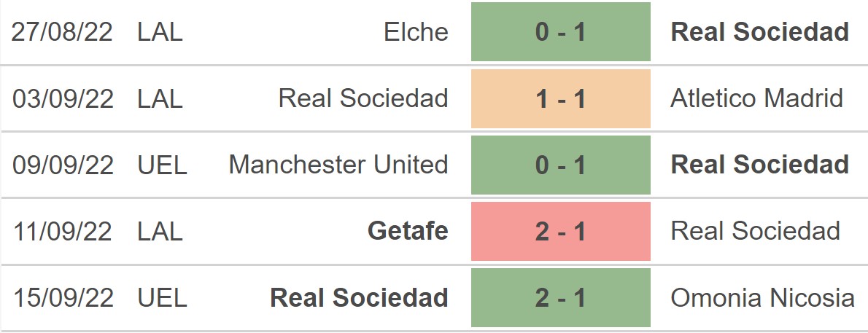Click the Elche team name
This screenshot has height=333, width=868.
(x=416, y=32)
